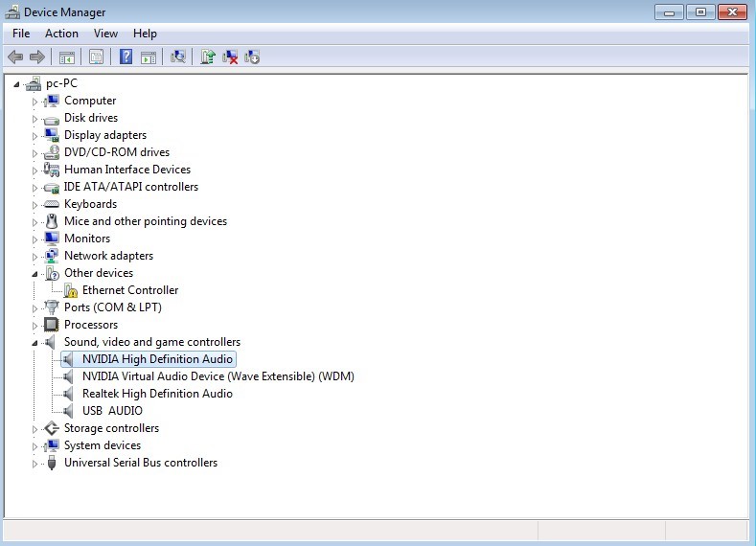This screenshot has height=546, width=756.
Task: Click the Universal Serial Bus controllers icon
Action: [52, 463]
